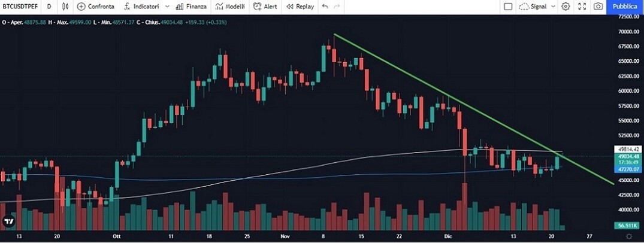Take a chart snapshot with camera icon

598,7
